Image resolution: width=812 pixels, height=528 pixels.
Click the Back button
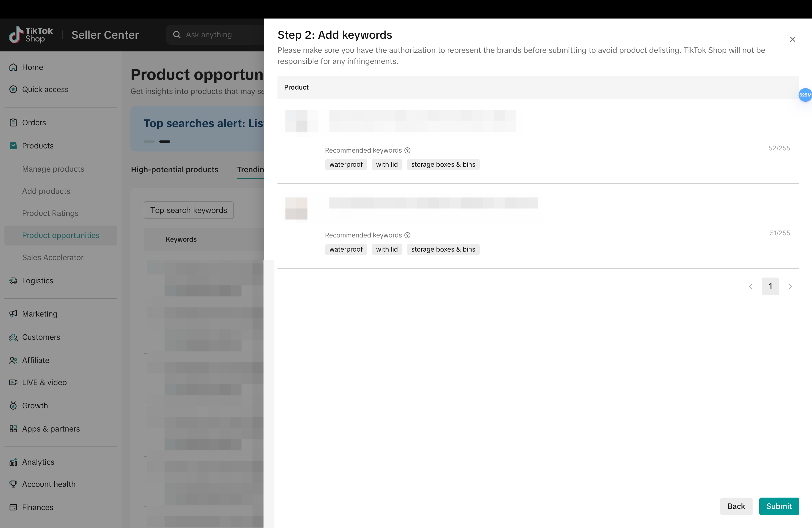[x=736, y=506]
